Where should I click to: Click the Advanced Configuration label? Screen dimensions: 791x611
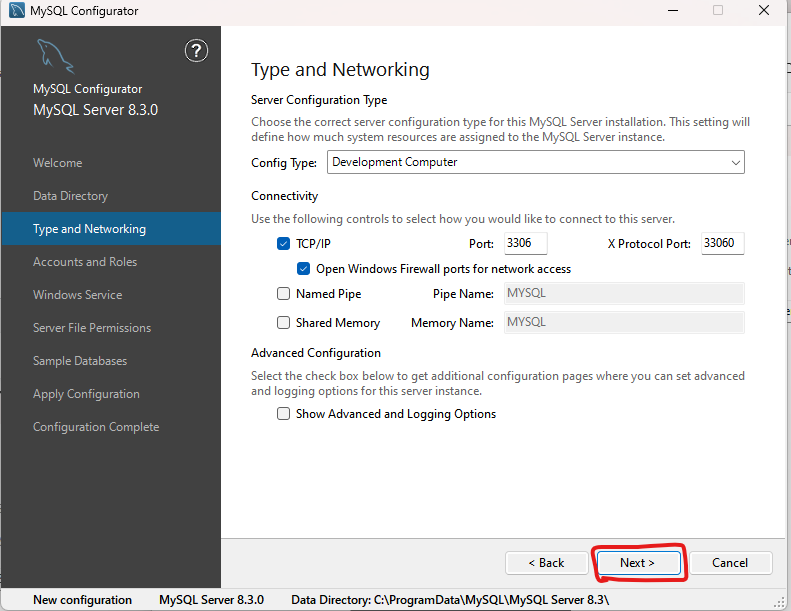point(316,353)
